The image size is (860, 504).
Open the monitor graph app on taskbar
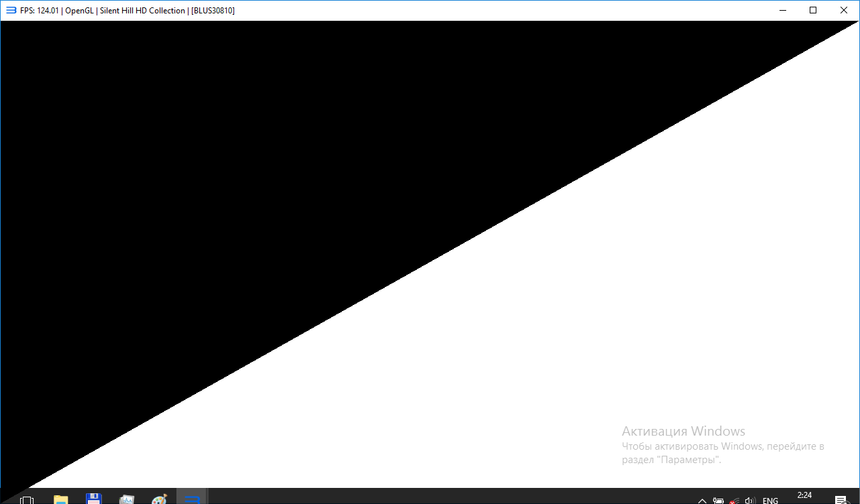[126, 499]
